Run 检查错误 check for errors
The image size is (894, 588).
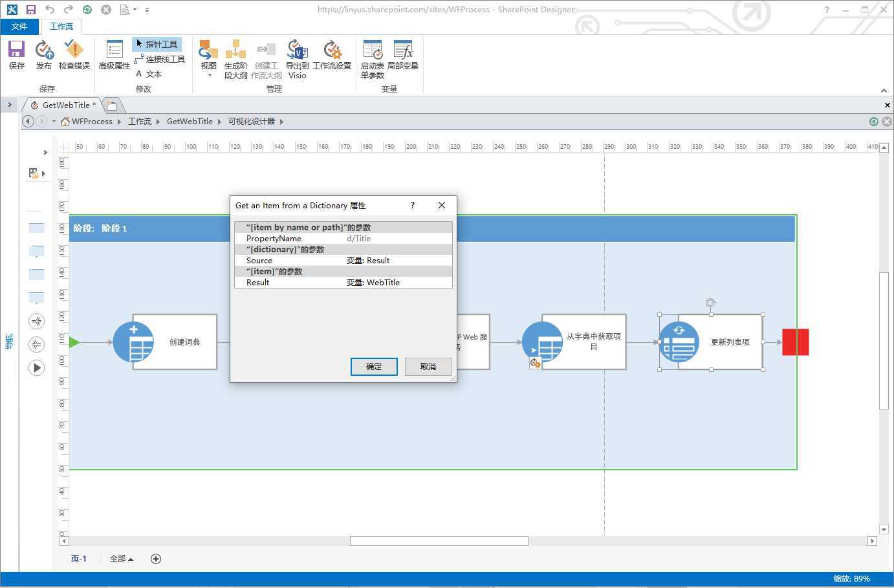[74, 55]
